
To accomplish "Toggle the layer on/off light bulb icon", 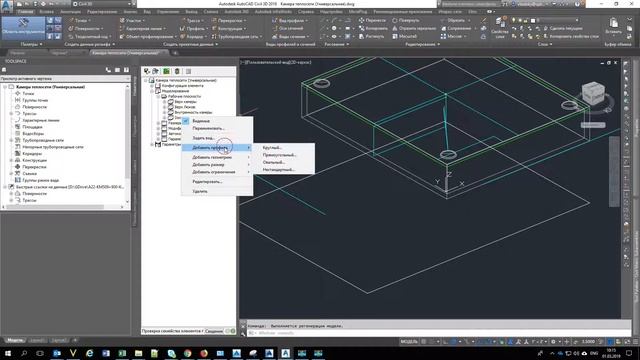I will point(513,20).
